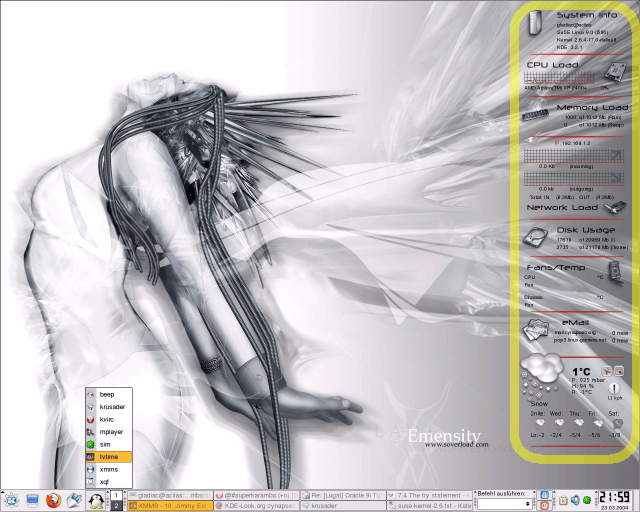Click the beep entry icon
640x512 pixels.
[x=91, y=394]
